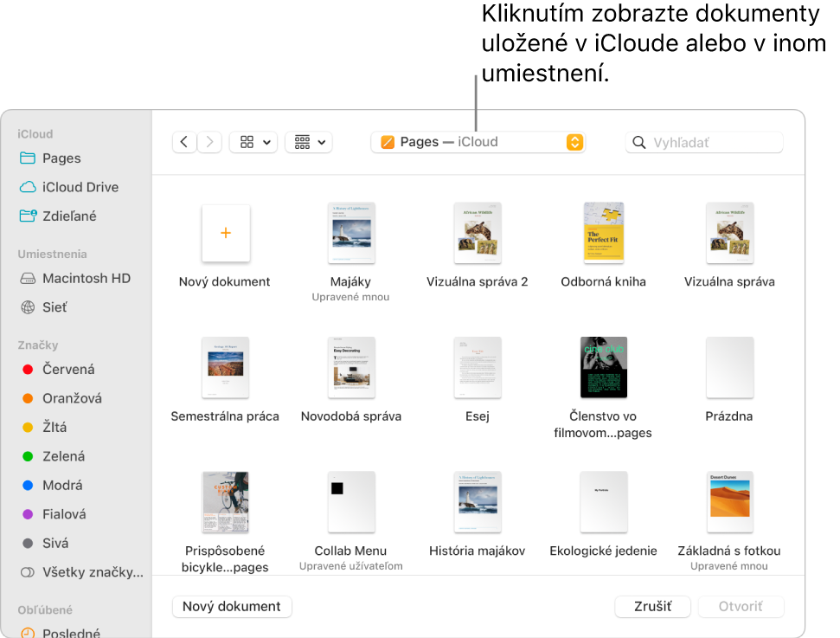This screenshot has width=840, height=638.
Task: Select the Členstvo vo filmovom document
Action: (x=604, y=367)
